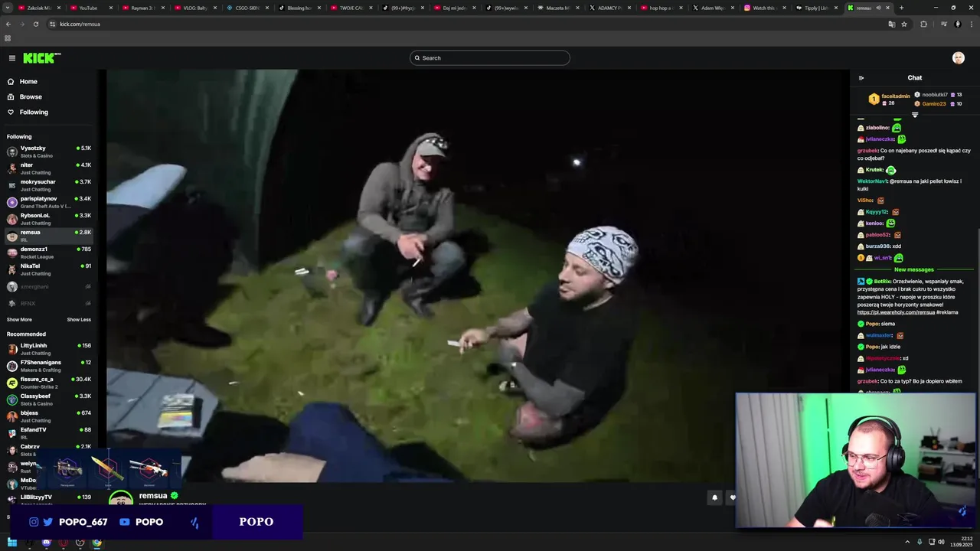
Task: Click the New messages chat divider
Action: [914, 269]
